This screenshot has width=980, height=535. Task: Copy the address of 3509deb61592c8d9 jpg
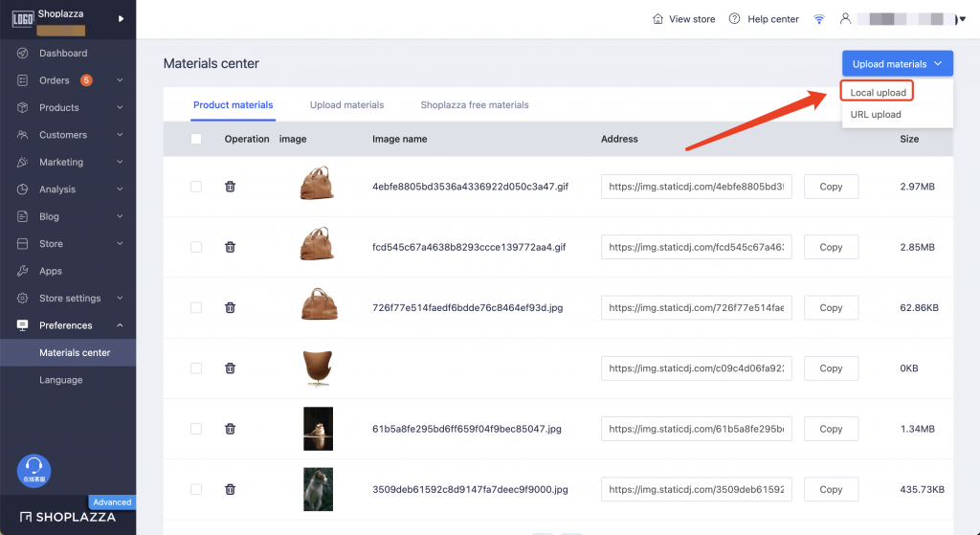(831, 489)
